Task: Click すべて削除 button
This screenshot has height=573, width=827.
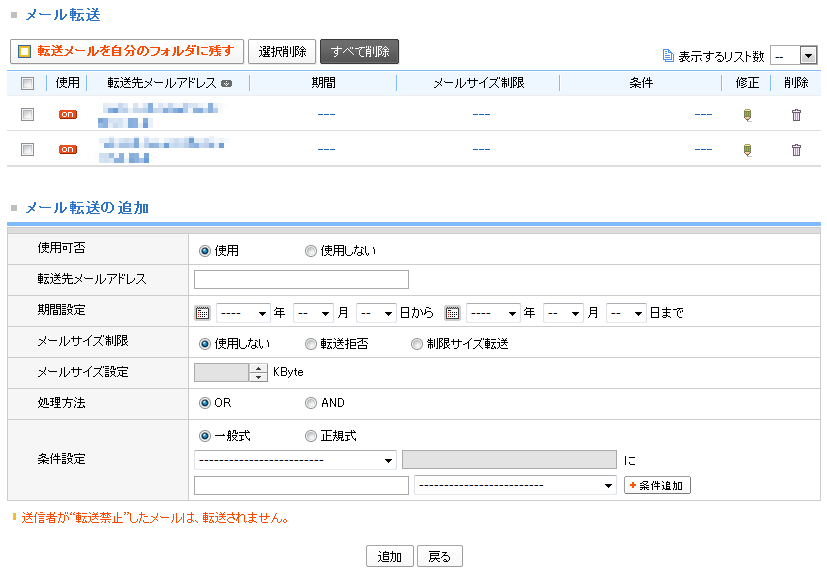Action: pos(360,51)
